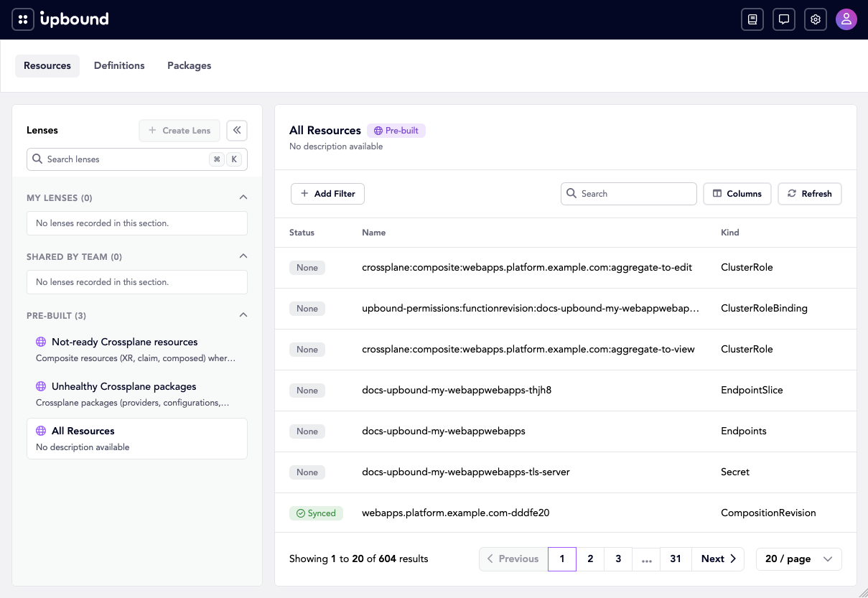Screen dimensions: 868x598
Task: Open the documentation icon in header
Action: tap(752, 19)
